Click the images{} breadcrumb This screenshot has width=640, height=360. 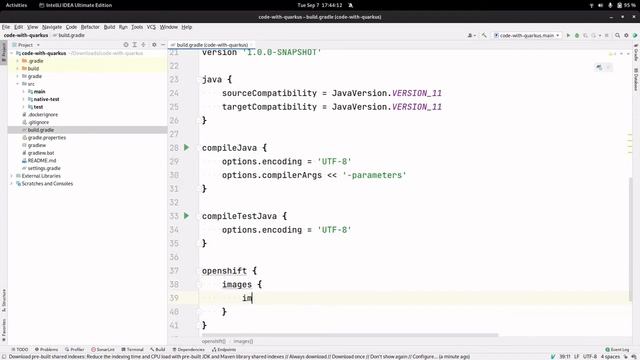click(243, 341)
